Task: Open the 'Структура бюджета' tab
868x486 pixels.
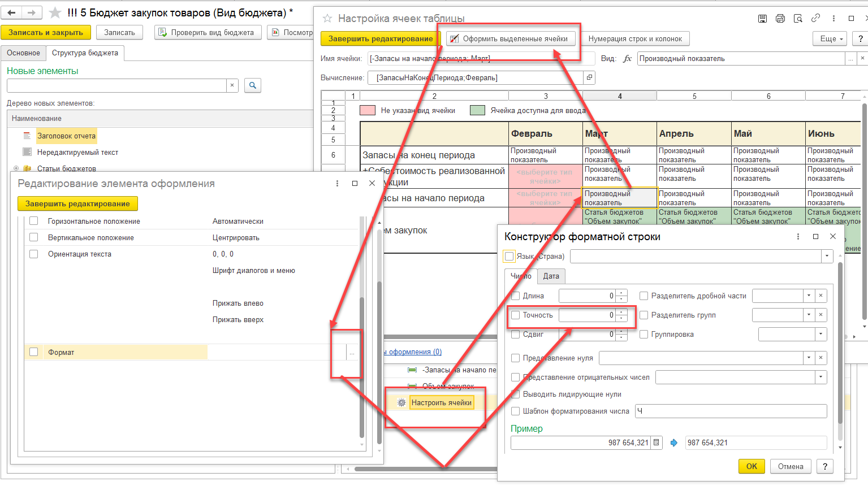Action: click(85, 53)
